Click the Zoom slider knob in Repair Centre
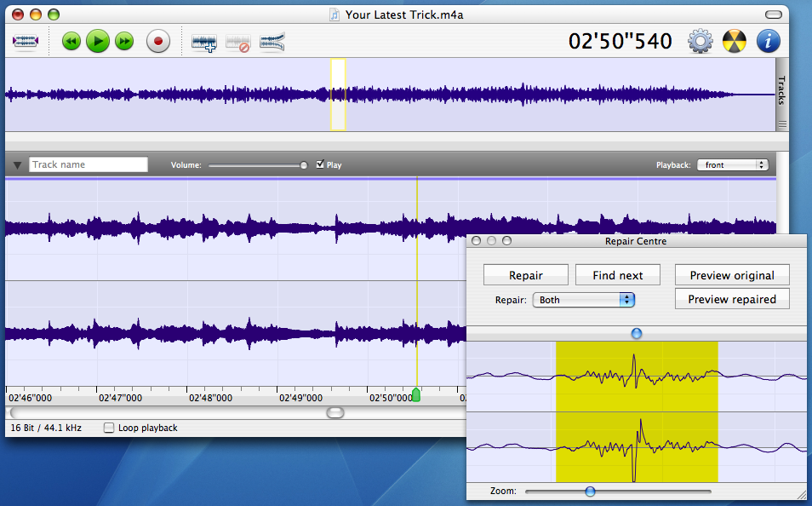This screenshot has width=812, height=506. click(590, 491)
